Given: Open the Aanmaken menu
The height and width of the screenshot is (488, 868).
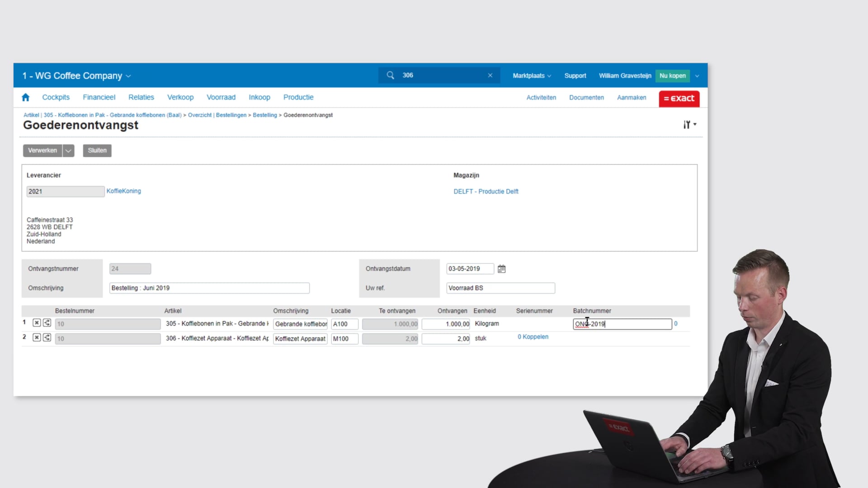Looking at the screenshot, I should coord(632,98).
